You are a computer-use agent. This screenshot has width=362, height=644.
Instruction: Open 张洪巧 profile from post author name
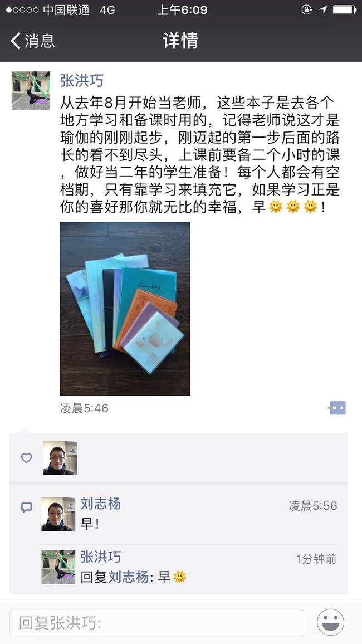[x=82, y=80]
